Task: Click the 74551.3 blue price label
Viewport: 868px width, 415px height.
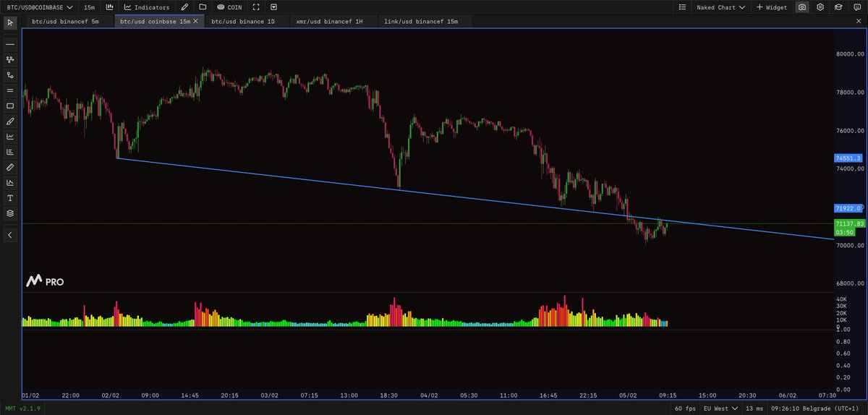Action: 848,158
